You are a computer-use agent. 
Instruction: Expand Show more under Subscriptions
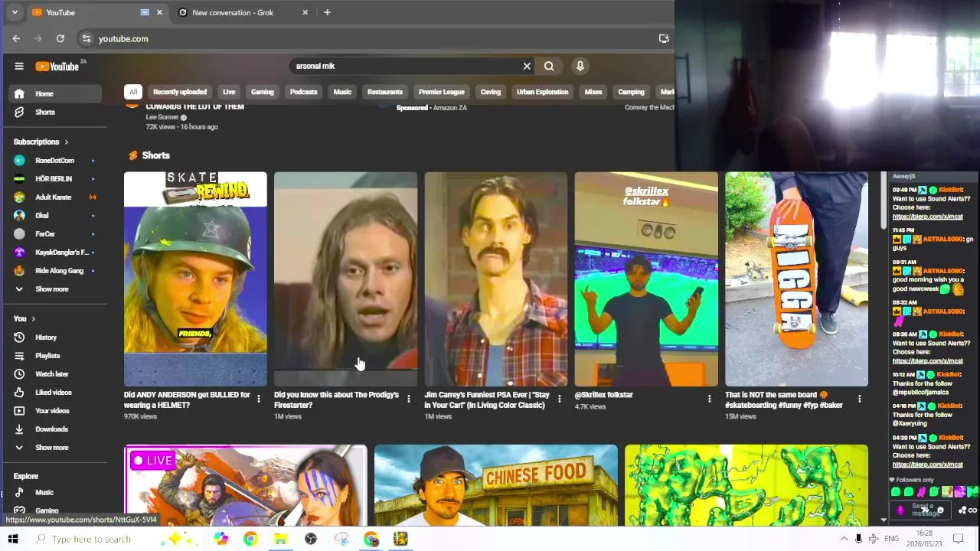[x=54, y=289]
